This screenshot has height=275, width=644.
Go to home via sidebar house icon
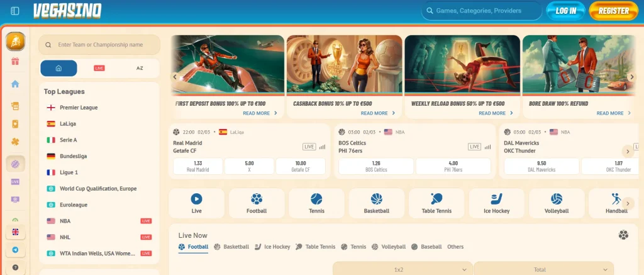click(15, 84)
